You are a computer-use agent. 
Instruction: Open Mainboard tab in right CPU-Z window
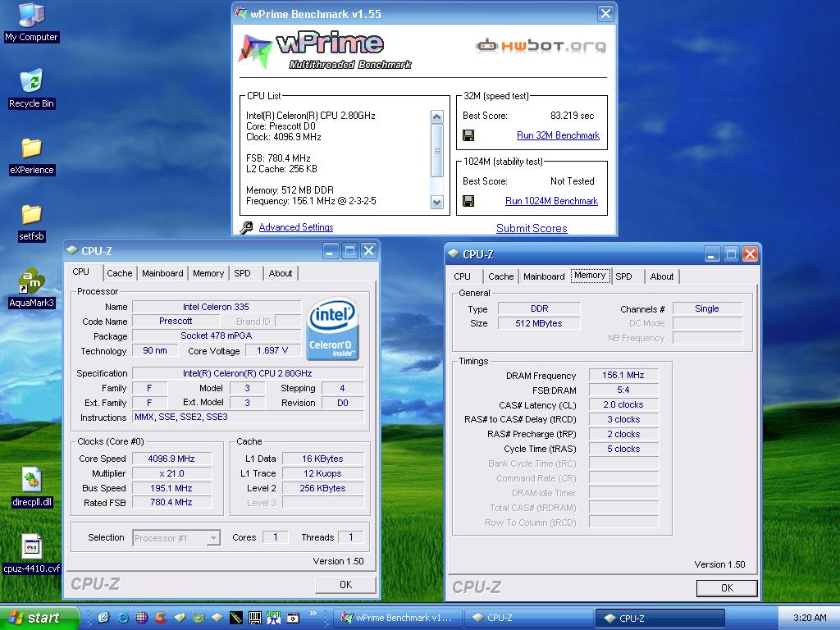[x=544, y=276]
